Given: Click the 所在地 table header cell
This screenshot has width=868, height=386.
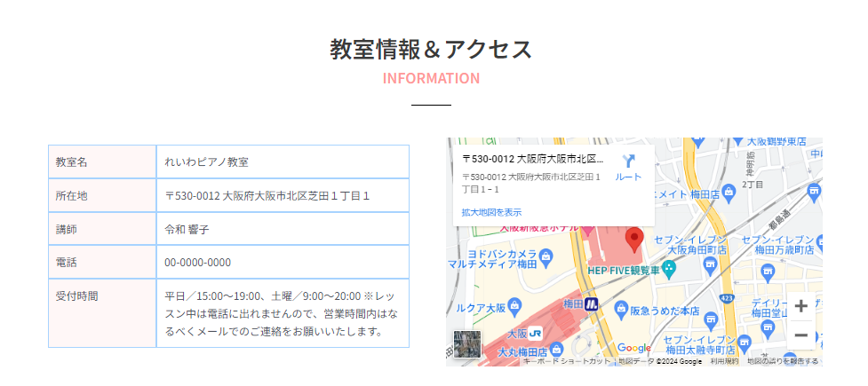Looking at the screenshot, I should pyautogui.click(x=102, y=196).
